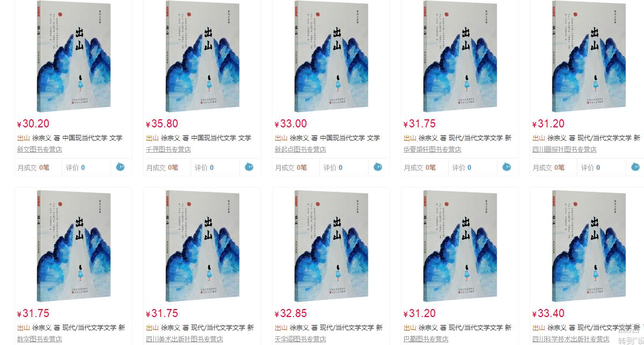Go to the 天宝阁图书专营店 store
This screenshot has height=345, width=644.
301,339
